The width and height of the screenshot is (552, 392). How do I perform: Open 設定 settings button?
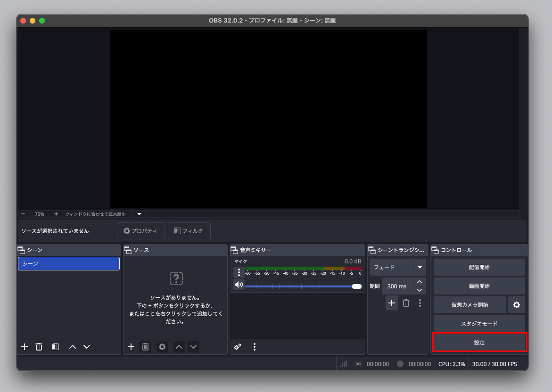(x=479, y=343)
